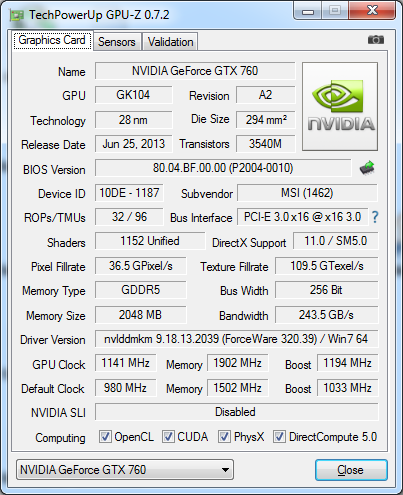Click the Texture Fillrate value 109.5 GTexel/s
The width and height of the screenshot is (403, 495).
point(327,266)
